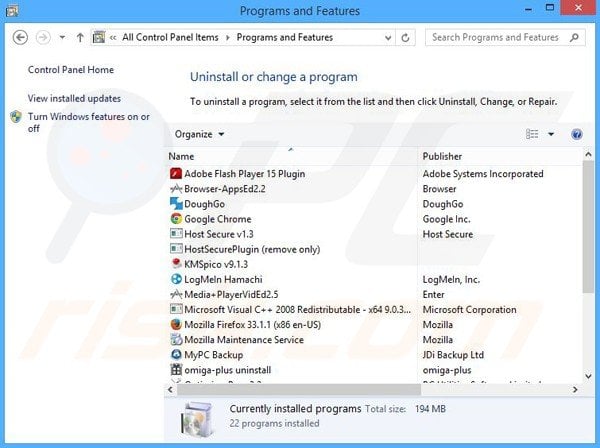This screenshot has width=600, height=448.
Task: Select the Mozilla Firefox icon
Action: (176, 324)
